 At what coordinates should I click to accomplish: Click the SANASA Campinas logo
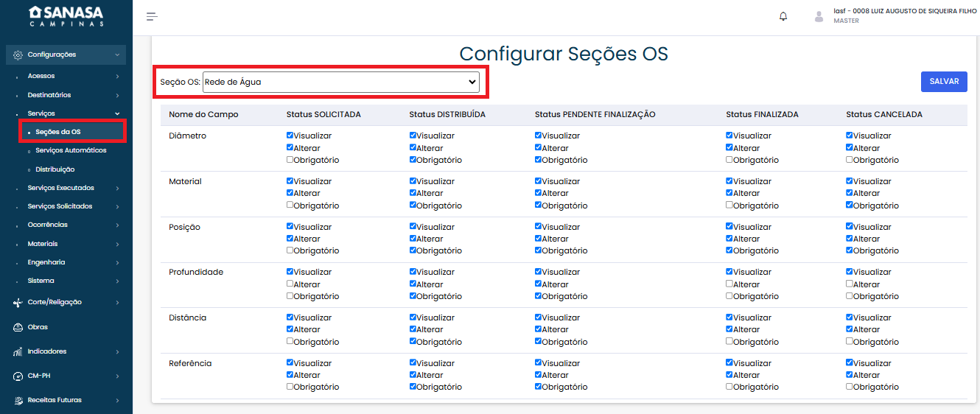coord(66,16)
